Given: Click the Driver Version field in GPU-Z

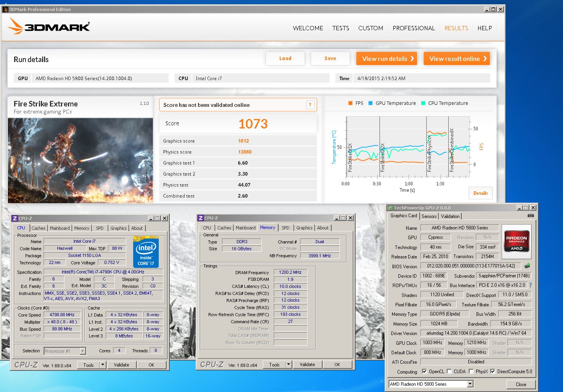Looking at the screenshot, I should [476, 333].
